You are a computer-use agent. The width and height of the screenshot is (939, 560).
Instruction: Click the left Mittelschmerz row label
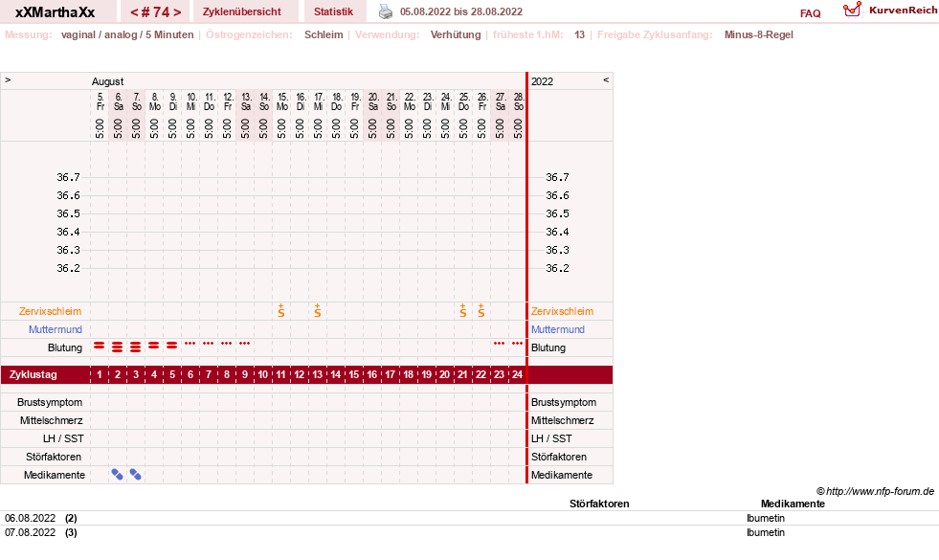(x=52, y=420)
